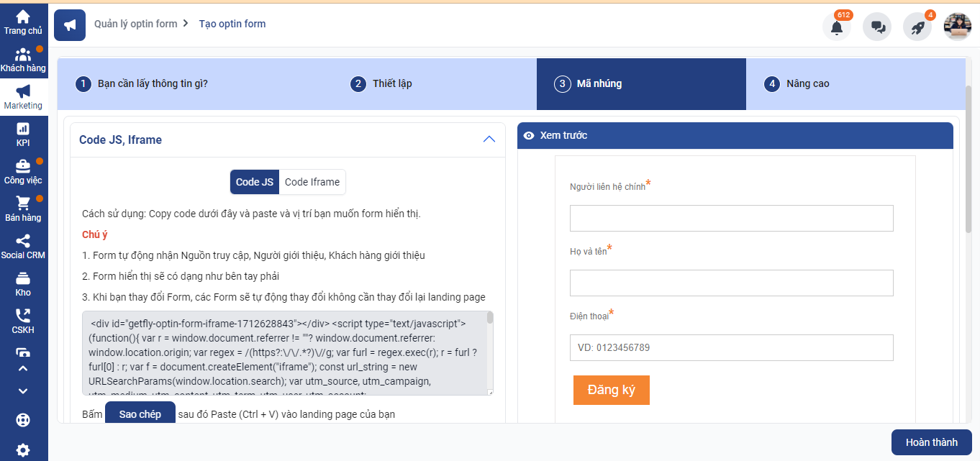Image resolution: width=980 pixels, height=461 pixels.
Task: Open CSKH customer care phone icon
Action: [23, 321]
